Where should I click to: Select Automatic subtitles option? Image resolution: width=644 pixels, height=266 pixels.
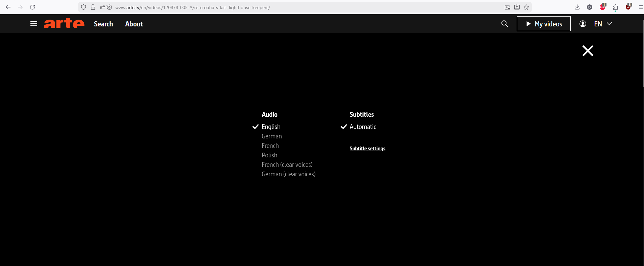click(363, 127)
